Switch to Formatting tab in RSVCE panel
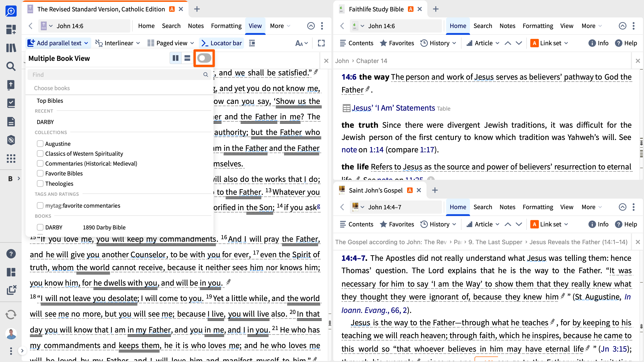The image size is (644, 362). tap(226, 26)
